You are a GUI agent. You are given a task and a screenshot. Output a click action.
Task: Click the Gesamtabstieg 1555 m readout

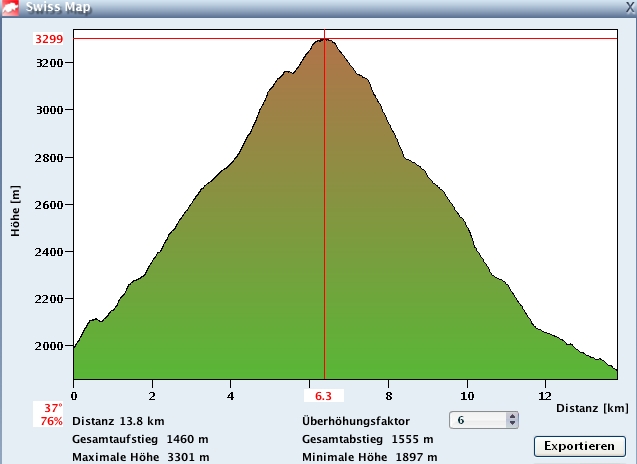click(x=367, y=439)
